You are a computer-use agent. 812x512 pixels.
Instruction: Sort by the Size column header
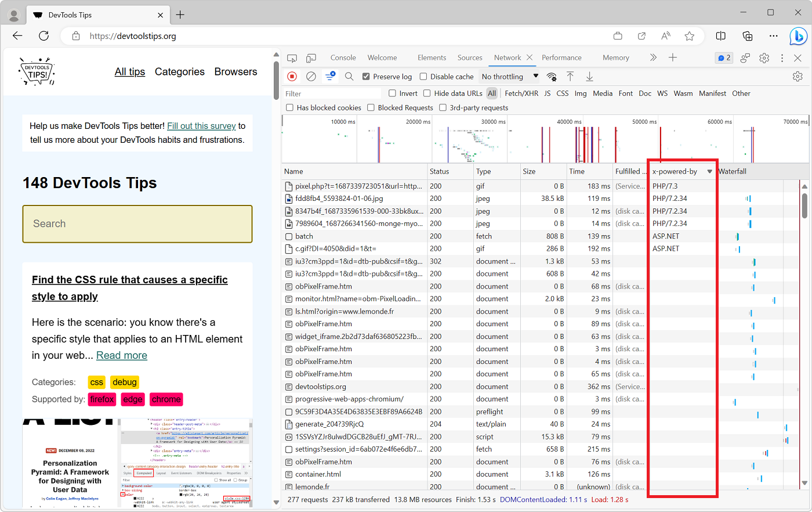click(x=543, y=172)
